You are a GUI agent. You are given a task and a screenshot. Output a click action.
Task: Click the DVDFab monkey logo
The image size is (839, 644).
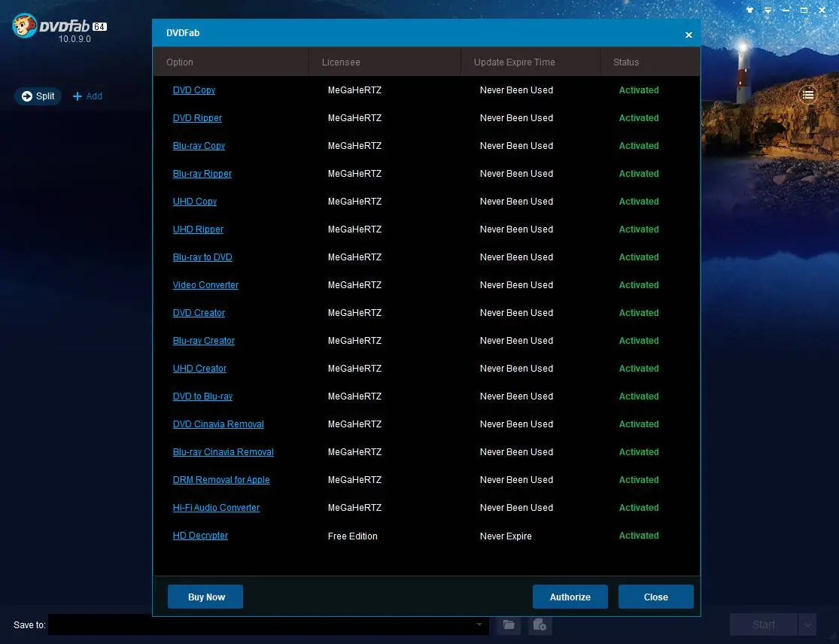pyautogui.click(x=25, y=26)
